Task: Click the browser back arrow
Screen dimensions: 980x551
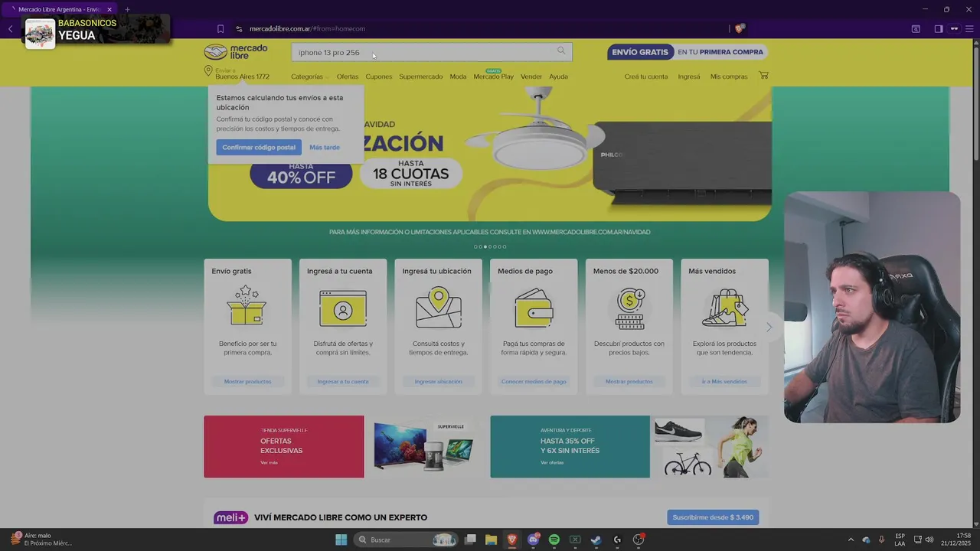Action: [x=10, y=28]
